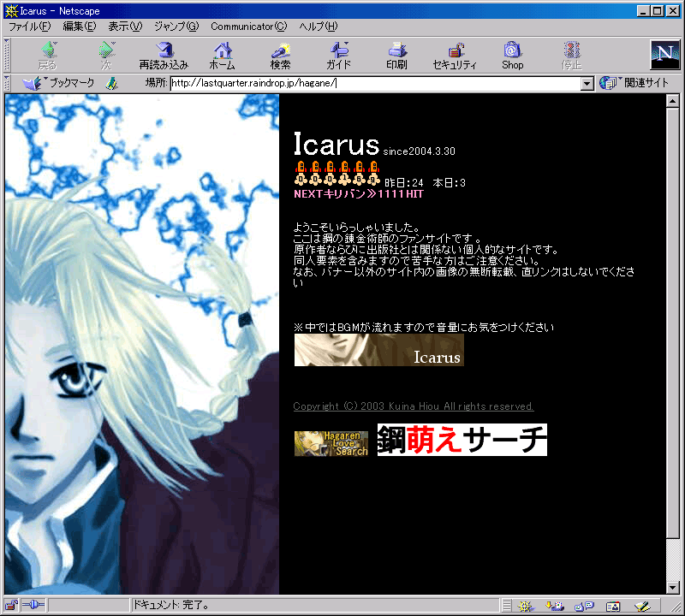Expand the URL history dropdown arrow
The width and height of the screenshot is (685, 616).
587,83
